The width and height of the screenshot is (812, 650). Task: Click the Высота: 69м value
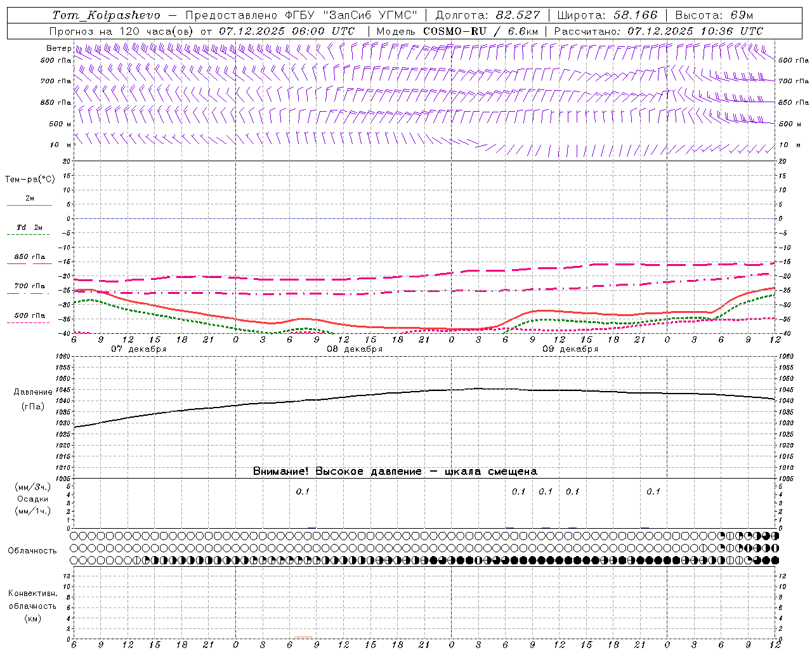click(715, 15)
